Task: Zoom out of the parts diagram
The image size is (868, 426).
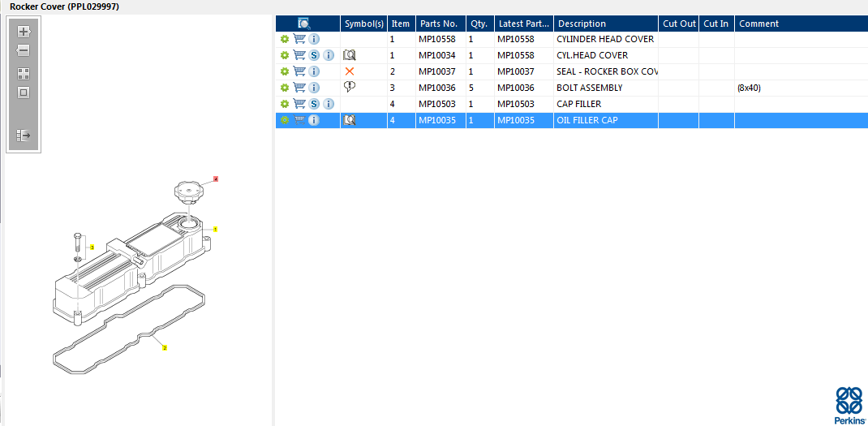Action: point(24,51)
